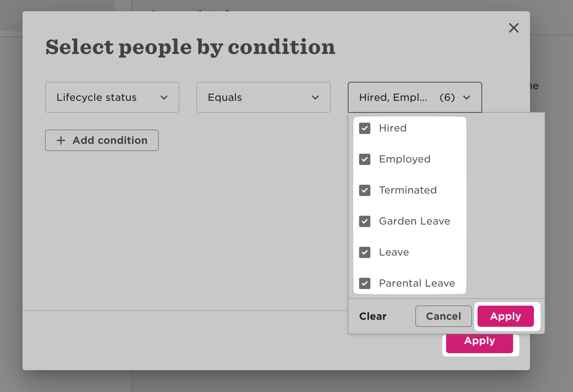Image resolution: width=573 pixels, height=392 pixels.
Task: Untick the Leave checkbox
Action: click(365, 252)
